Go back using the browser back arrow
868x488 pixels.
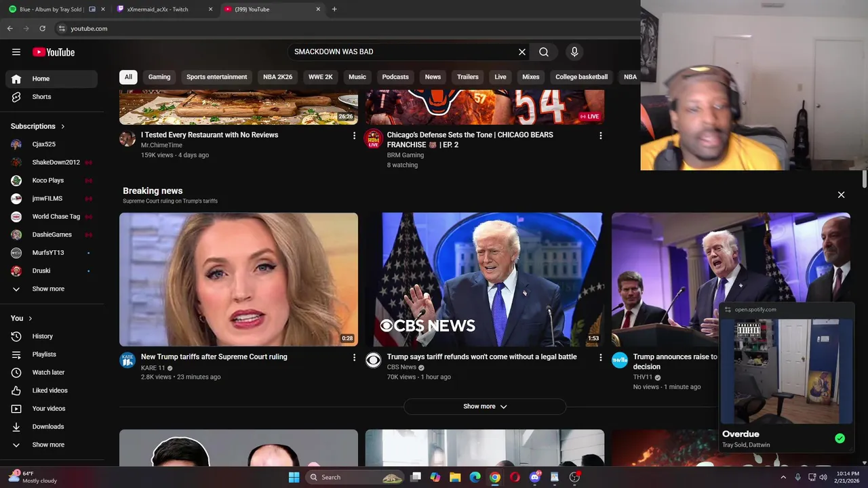coord(9,28)
